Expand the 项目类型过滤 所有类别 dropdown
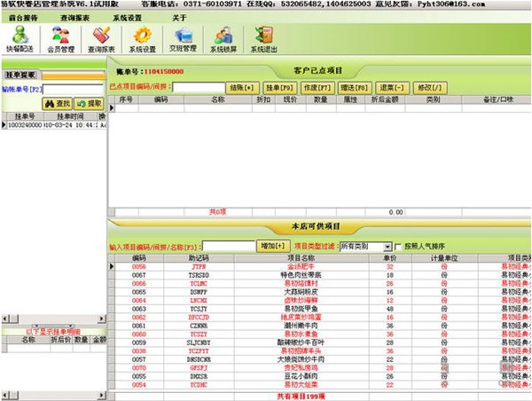 click(x=387, y=247)
